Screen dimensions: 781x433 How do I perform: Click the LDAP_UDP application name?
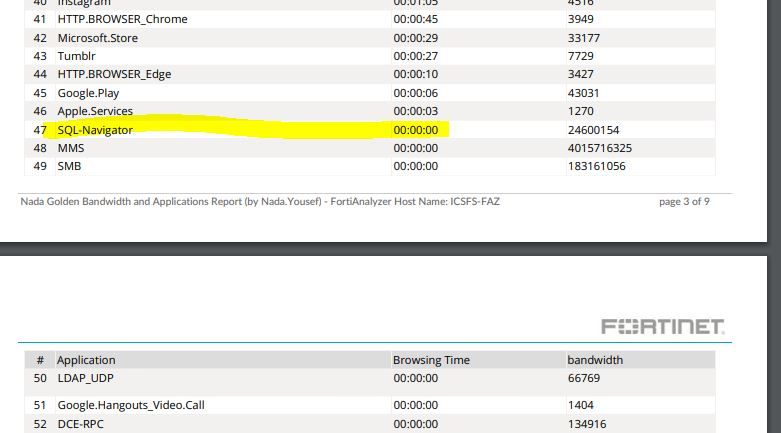[86, 378]
